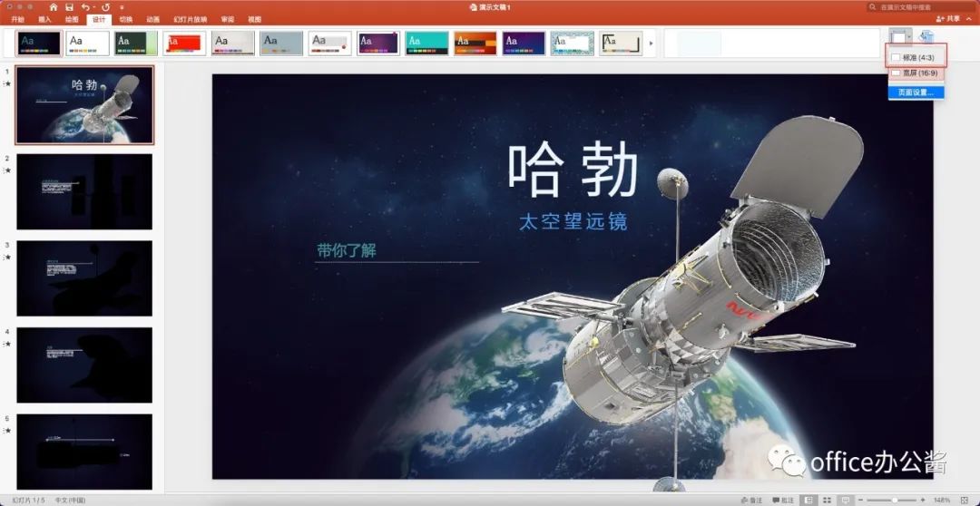The image size is (980, 506).
Task: Collapse the ribbon with chevron
Action: click(969, 19)
